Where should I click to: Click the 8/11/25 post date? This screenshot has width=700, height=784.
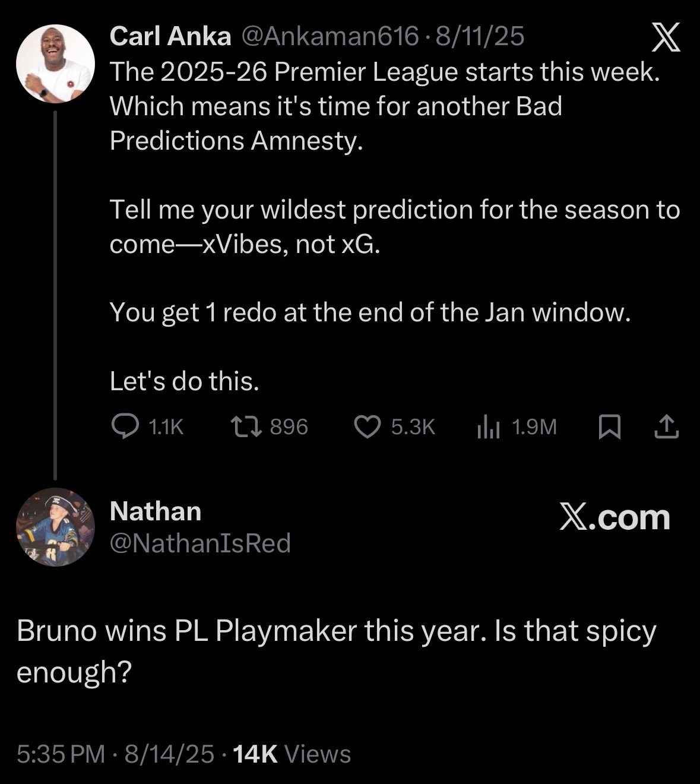click(480, 37)
